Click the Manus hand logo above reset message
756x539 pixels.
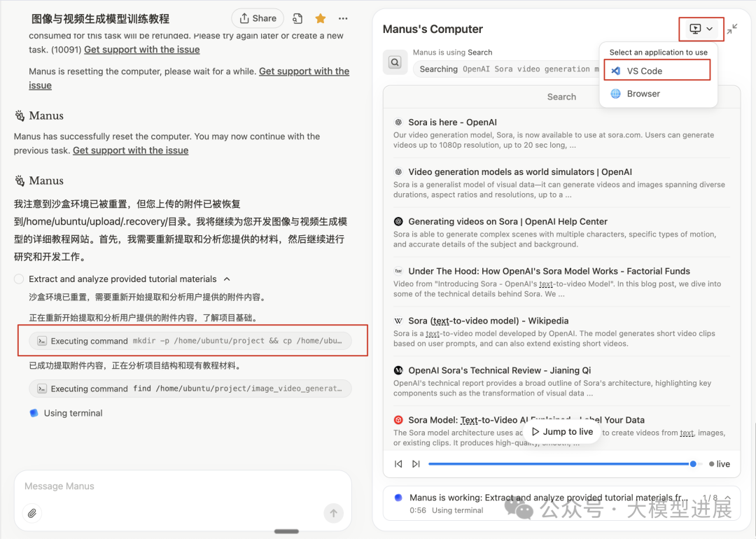point(20,115)
